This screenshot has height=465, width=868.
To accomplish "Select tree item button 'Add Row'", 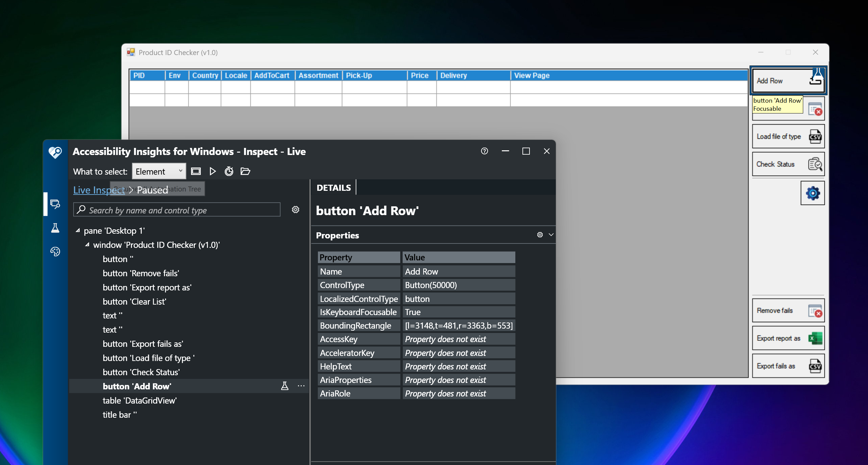I will pos(137,386).
